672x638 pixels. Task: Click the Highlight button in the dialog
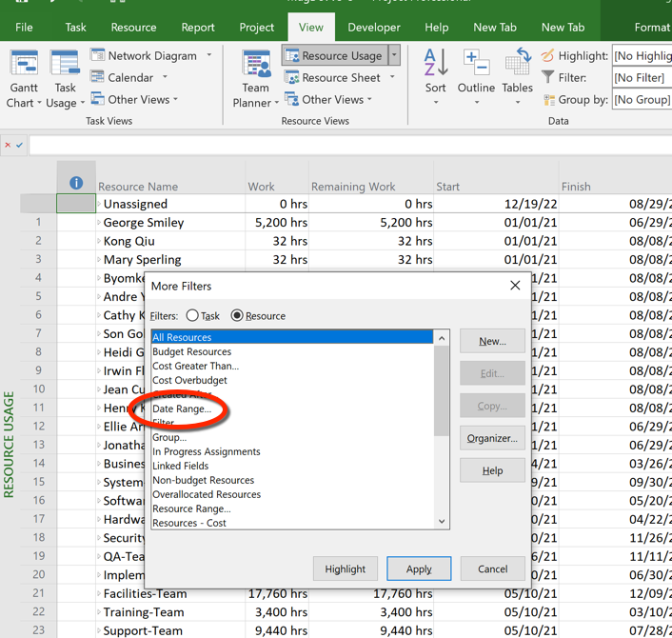(345, 568)
